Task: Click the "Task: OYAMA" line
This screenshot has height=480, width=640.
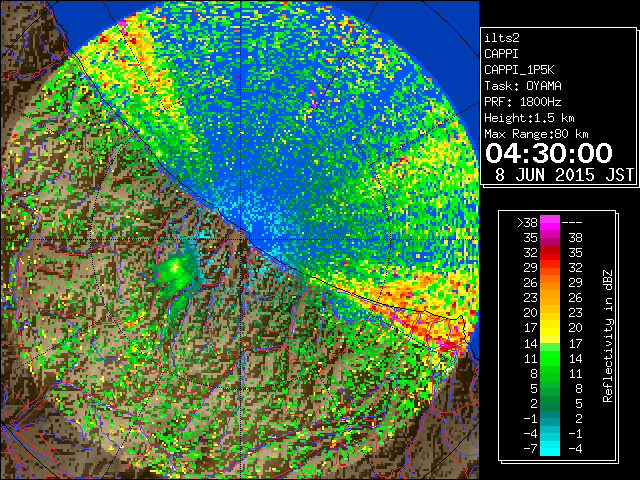Action: (x=523, y=86)
